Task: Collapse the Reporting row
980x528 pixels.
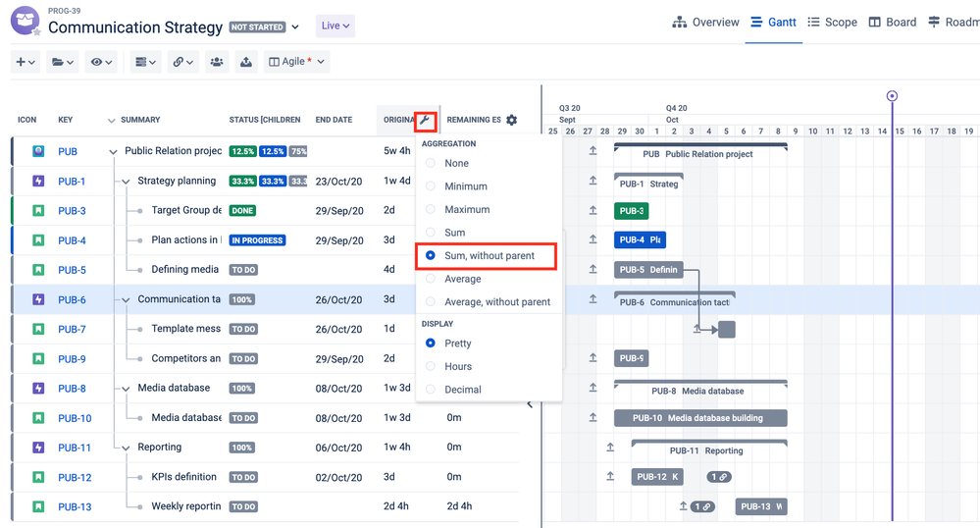Action: [126, 448]
